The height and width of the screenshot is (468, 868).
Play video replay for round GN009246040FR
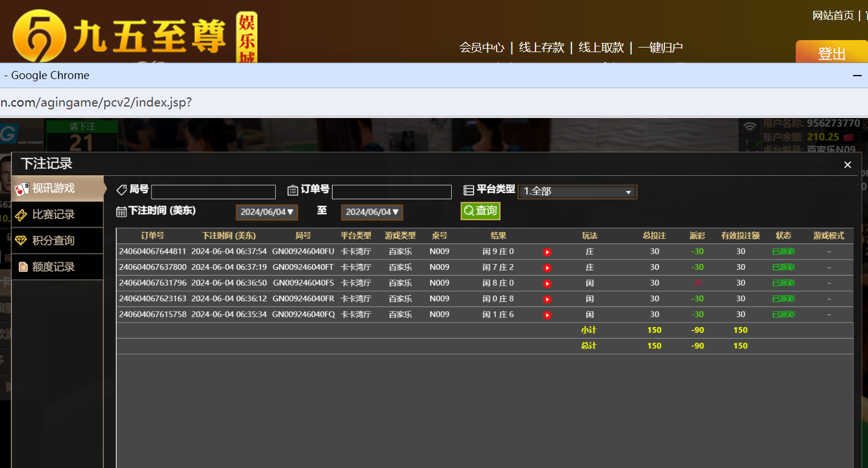click(x=548, y=300)
